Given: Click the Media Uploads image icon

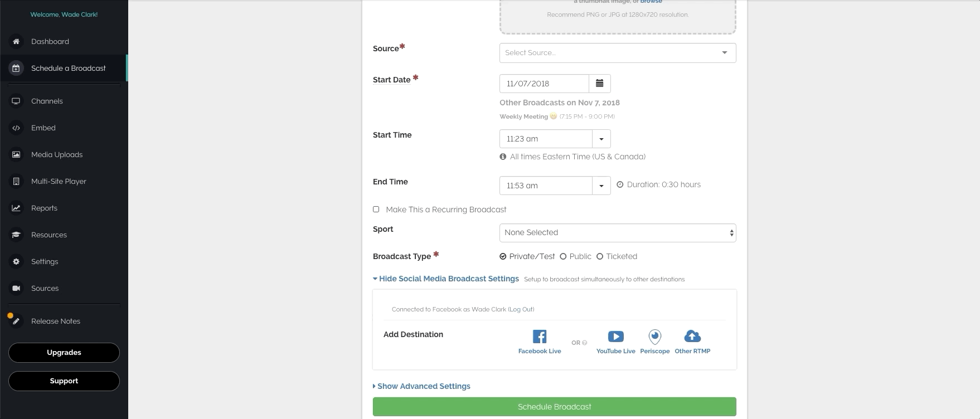Looking at the screenshot, I should 16,155.
